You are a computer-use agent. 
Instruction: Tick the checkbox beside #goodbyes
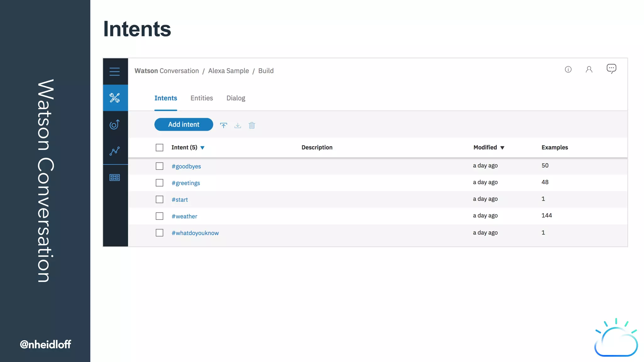click(x=159, y=166)
